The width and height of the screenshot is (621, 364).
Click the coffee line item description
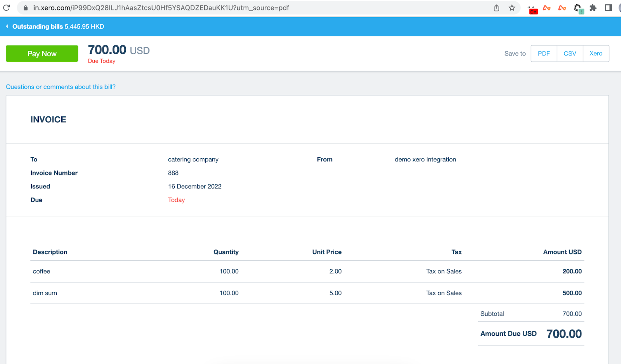tap(42, 271)
